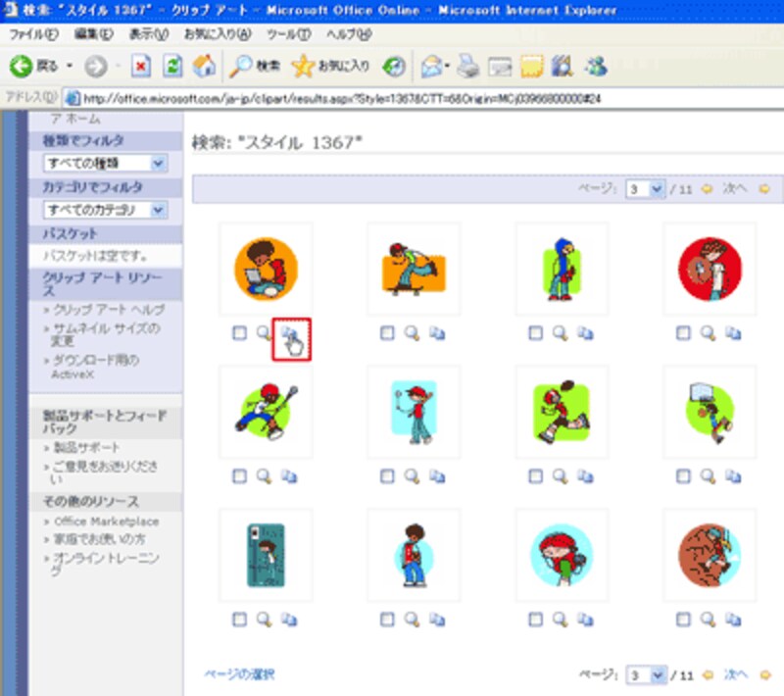This screenshot has width=784, height=696.
Task: Preview the lacrosse player clip with magnifier
Action: pos(264,476)
